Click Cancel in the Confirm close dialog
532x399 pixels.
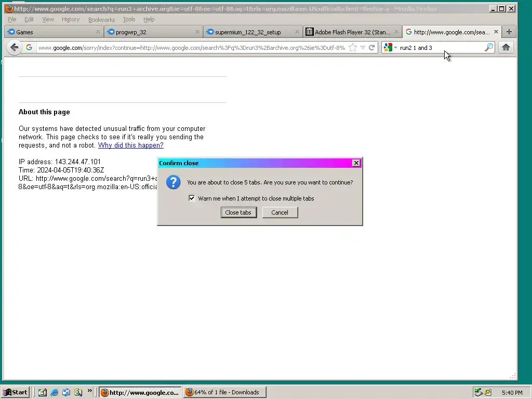(x=280, y=212)
